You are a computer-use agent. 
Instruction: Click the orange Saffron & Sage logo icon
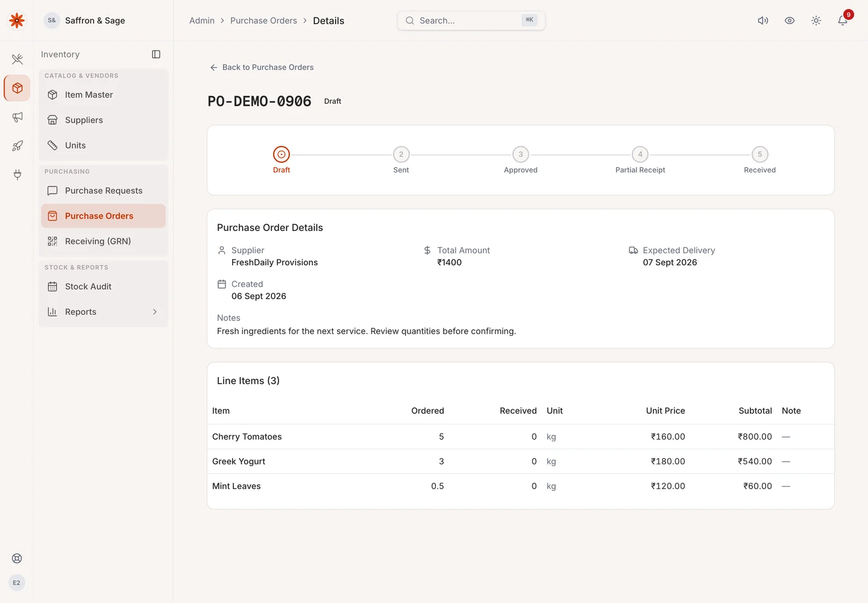tap(17, 21)
